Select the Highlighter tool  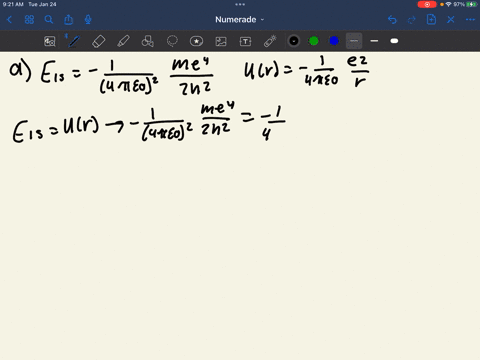tap(123, 41)
